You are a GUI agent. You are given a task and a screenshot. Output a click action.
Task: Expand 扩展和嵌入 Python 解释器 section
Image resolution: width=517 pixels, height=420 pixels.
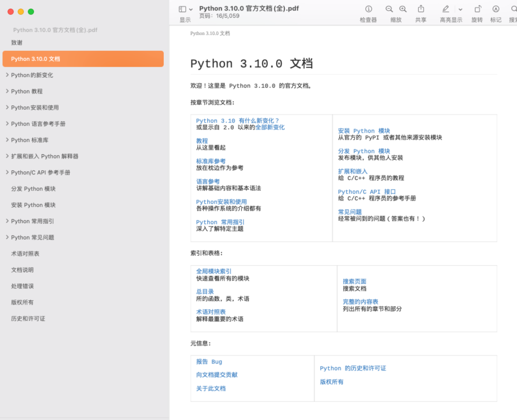[x=7, y=156]
